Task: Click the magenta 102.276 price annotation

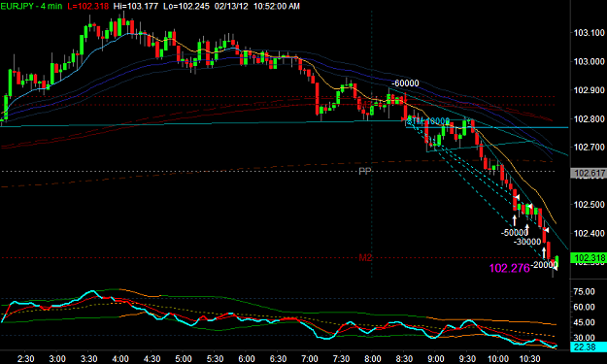Action: [x=510, y=268]
